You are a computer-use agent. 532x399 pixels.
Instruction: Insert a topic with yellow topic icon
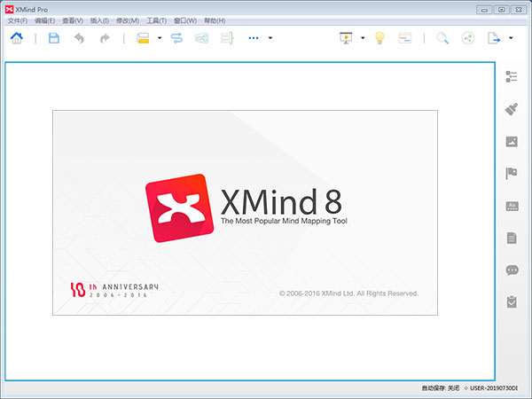tap(143, 38)
